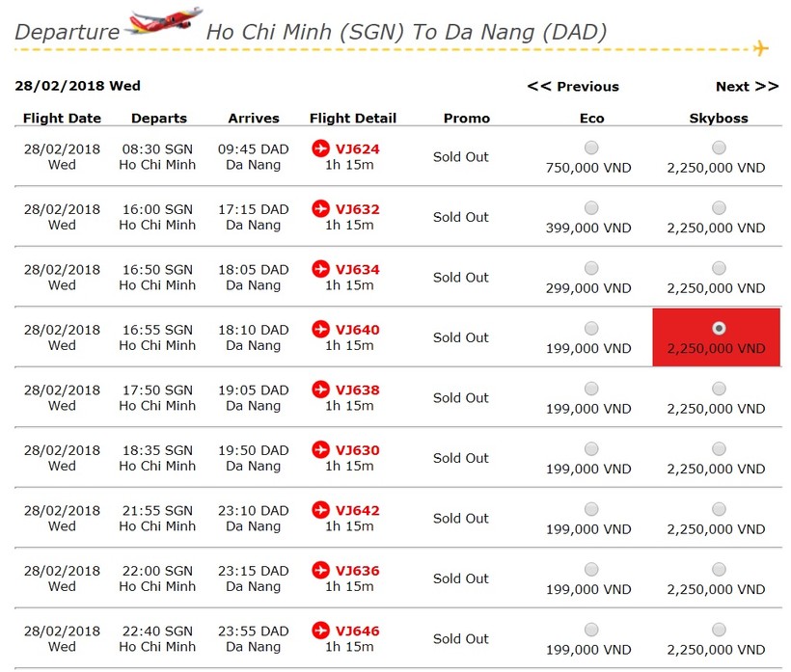Click the plane icon next to VJ640

pyautogui.click(x=320, y=330)
